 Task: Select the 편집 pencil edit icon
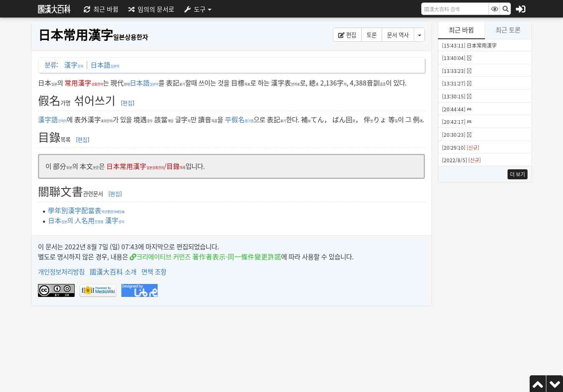342,35
